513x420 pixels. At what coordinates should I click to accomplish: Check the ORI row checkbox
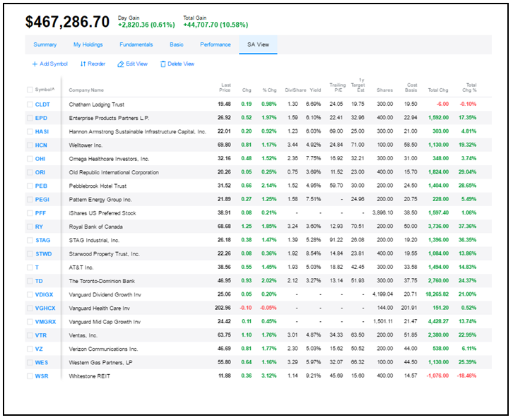coord(30,172)
